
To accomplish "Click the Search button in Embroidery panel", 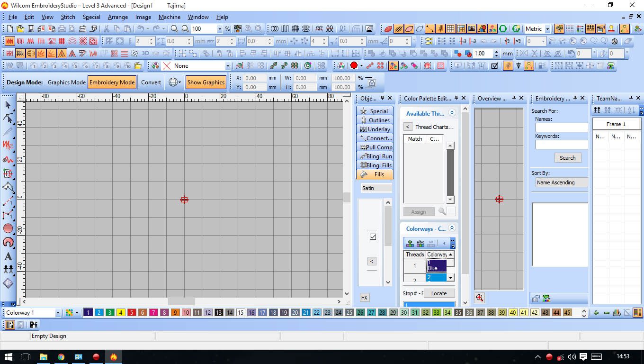I will [567, 158].
